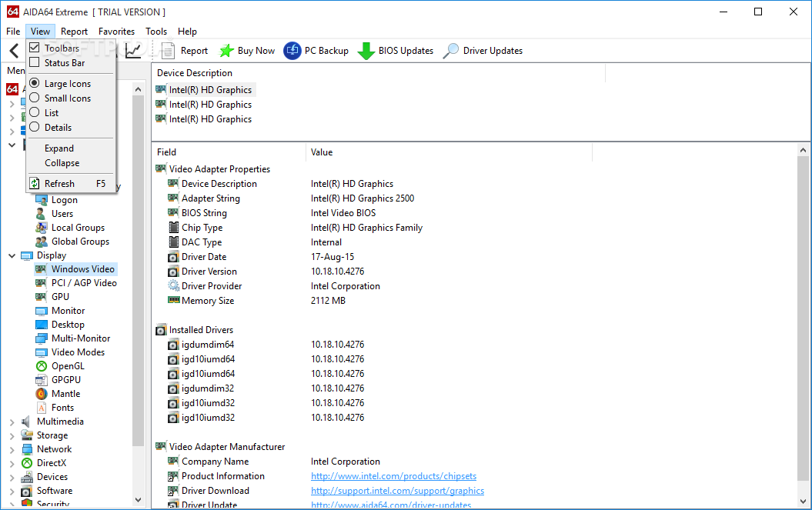This screenshot has width=812, height=510.
Task: Select the Large Icons radio option
Action: point(34,83)
